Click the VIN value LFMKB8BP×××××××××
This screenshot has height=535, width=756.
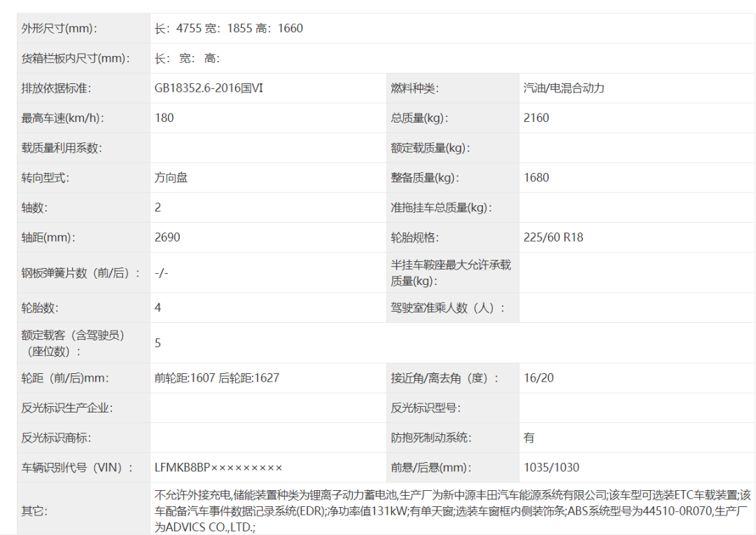[x=218, y=467]
